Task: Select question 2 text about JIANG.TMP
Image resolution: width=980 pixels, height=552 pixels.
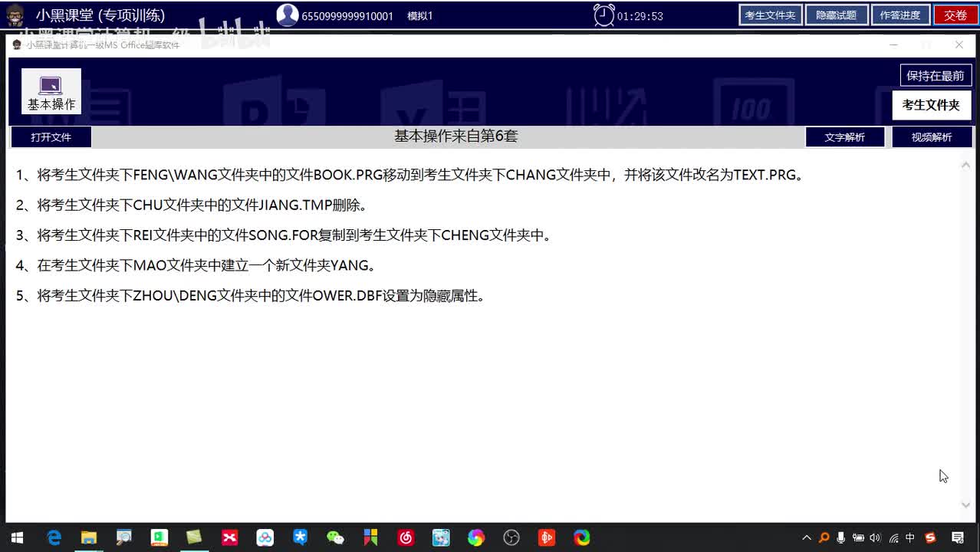Action: (x=192, y=205)
